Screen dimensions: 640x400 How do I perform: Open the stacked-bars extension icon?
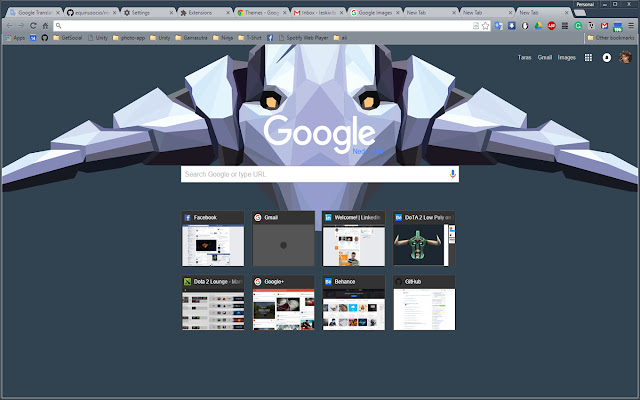coord(565,26)
